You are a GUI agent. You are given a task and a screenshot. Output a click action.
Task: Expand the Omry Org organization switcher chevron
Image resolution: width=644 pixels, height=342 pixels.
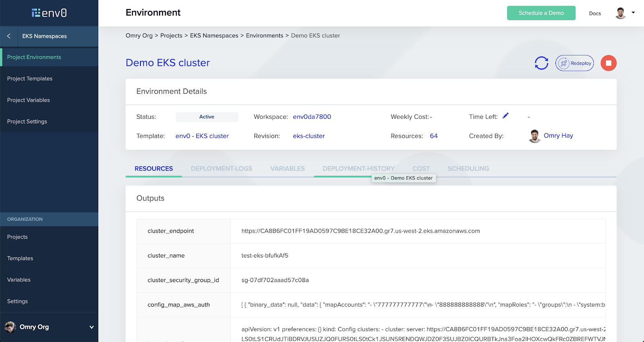[x=91, y=327]
